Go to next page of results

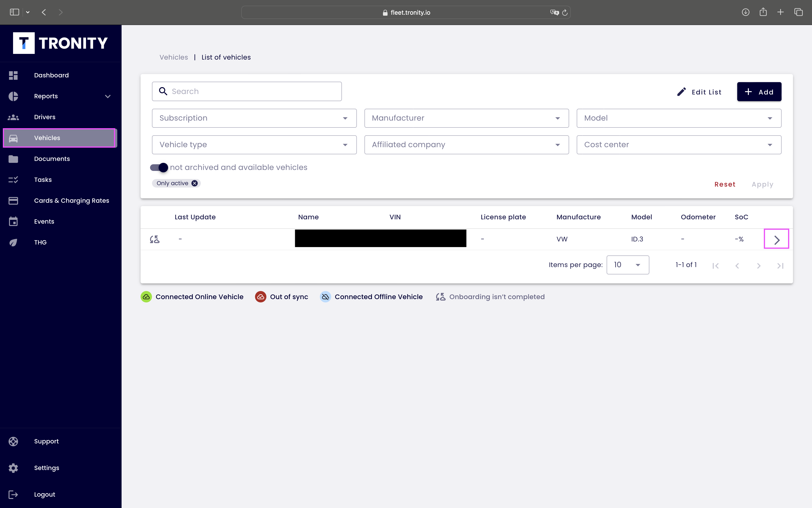click(x=759, y=265)
